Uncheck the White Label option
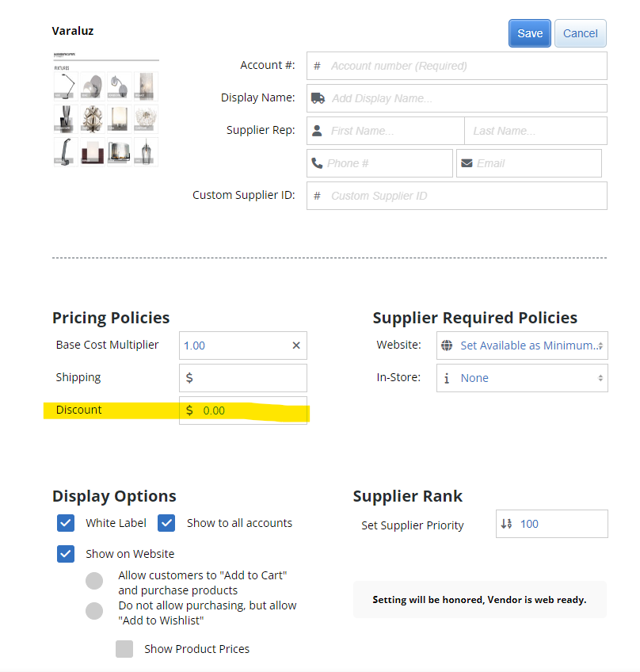The image size is (640, 672). pos(66,523)
